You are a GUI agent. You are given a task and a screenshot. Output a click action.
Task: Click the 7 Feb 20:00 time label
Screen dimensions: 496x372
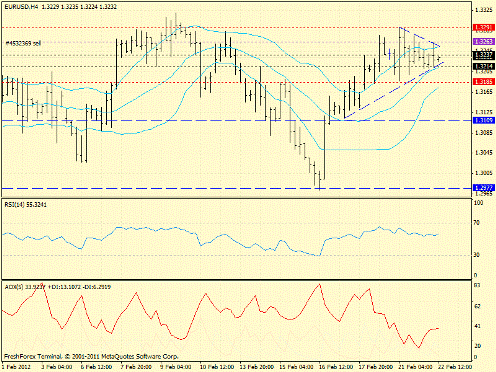coord(137,367)
